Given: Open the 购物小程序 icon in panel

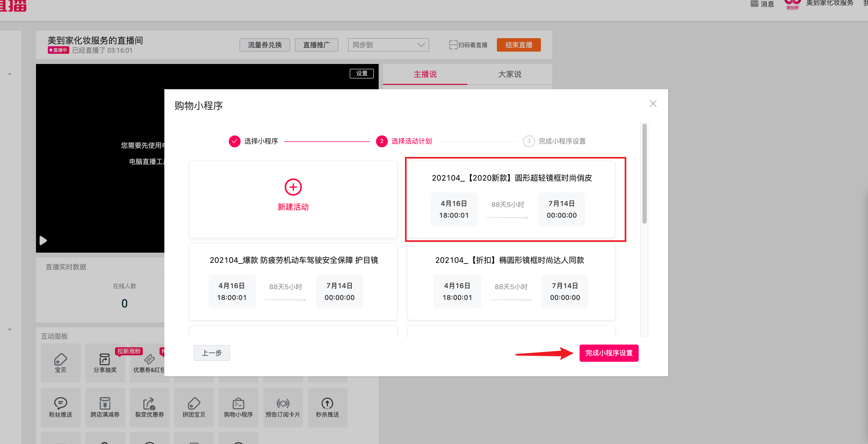Looking at the screenshot, I should 238,403.
